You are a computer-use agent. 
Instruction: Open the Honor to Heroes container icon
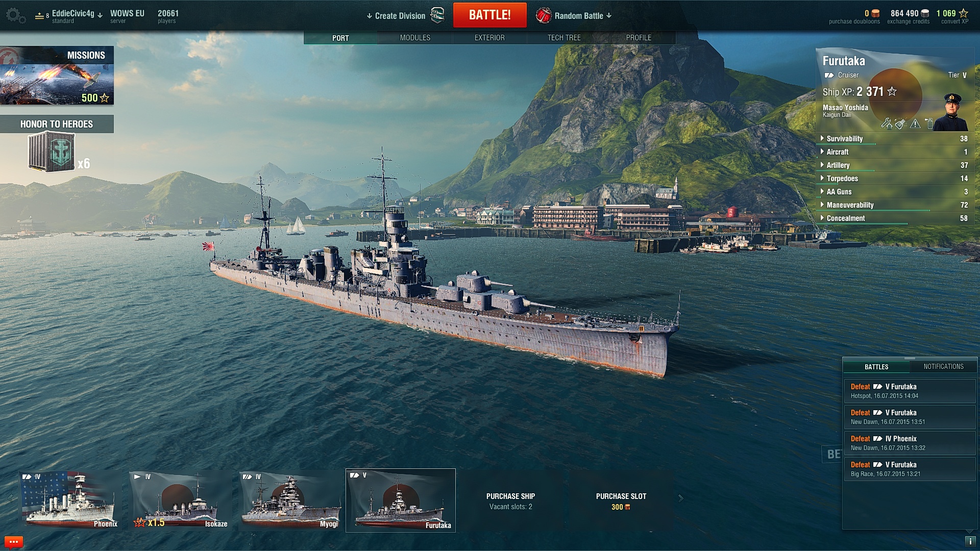[x=52, y=152]
